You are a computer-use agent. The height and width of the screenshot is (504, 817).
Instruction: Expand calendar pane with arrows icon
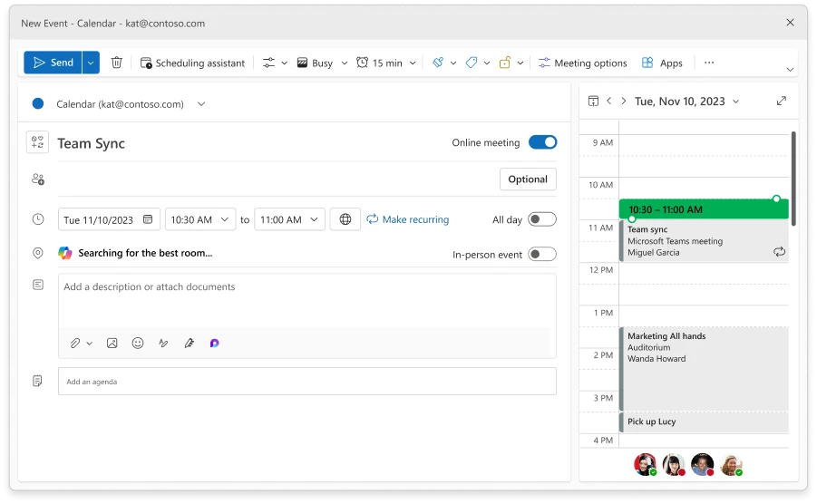coord(782,102)
